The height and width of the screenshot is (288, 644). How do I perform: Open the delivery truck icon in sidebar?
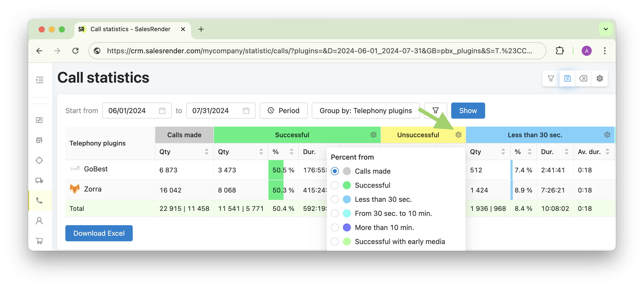point(39,180)
